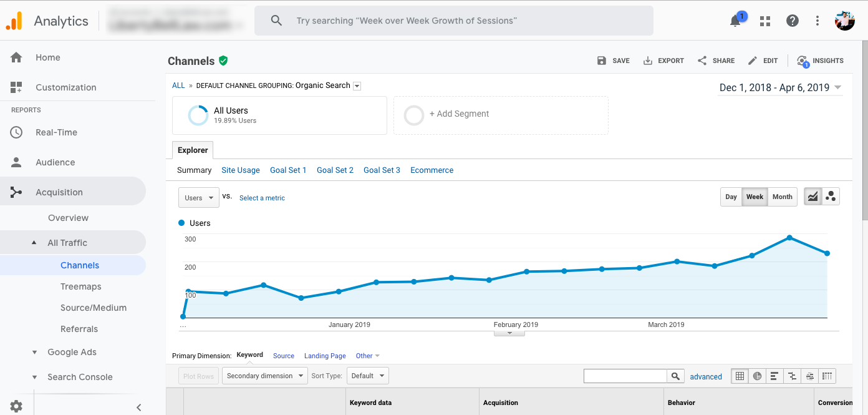Click the peak data point on the Users chart
The image size is (868, 415).
click(x=789, y=238)
